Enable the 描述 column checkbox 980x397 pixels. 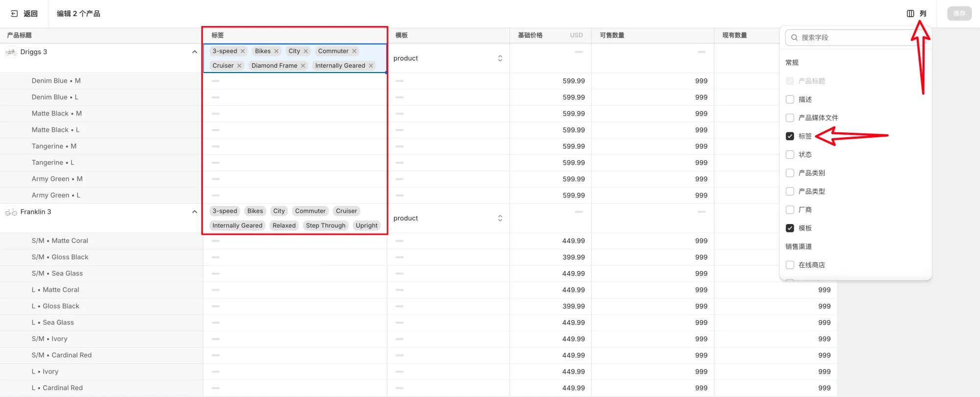(x=790, y=99)
